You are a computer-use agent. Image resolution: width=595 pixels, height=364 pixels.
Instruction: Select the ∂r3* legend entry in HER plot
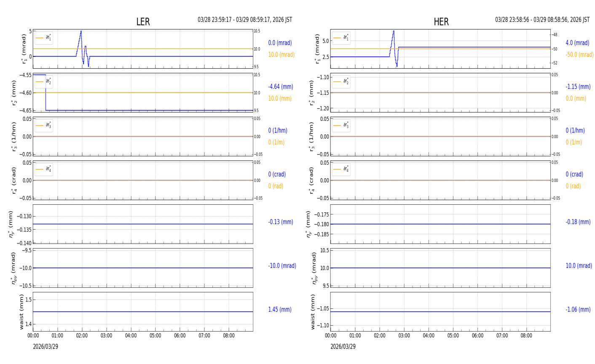pyautogui.click(x=341, y=126)
